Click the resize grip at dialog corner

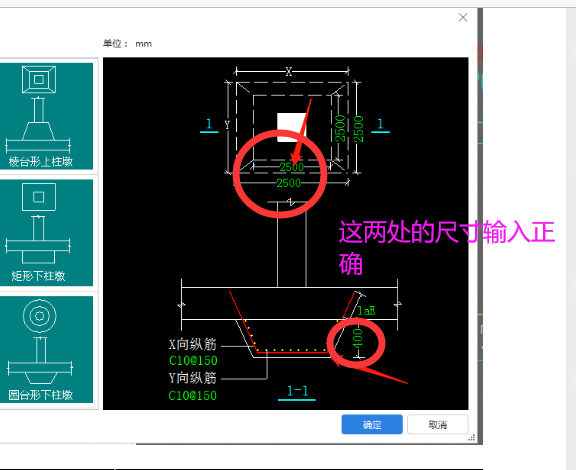[472, 438]
